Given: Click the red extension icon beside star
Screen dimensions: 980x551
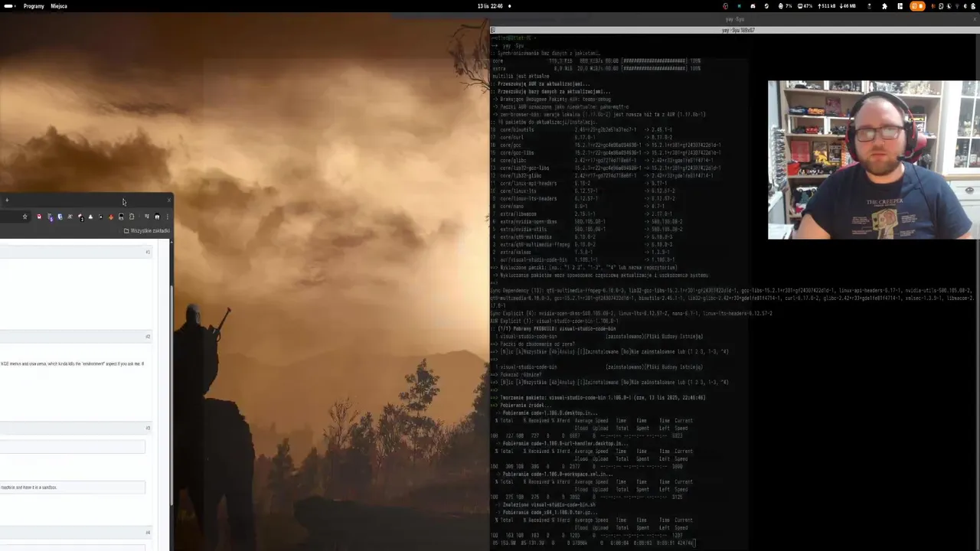Looking at the screenshot, I should 39,217.
